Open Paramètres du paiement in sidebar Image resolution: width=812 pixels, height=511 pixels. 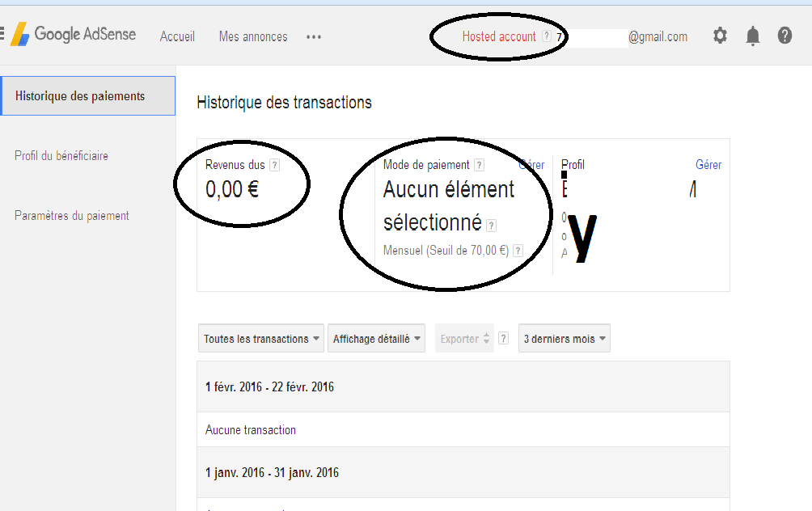72,216
